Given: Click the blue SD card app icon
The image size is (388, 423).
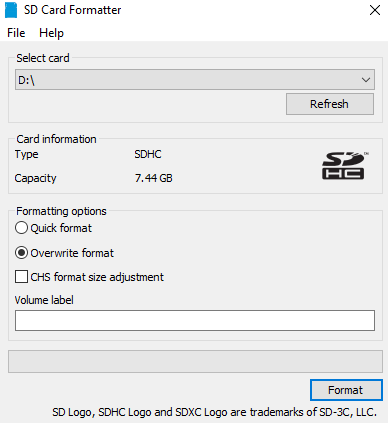Looking at the screenshot, I should click(x=11, y=10).
